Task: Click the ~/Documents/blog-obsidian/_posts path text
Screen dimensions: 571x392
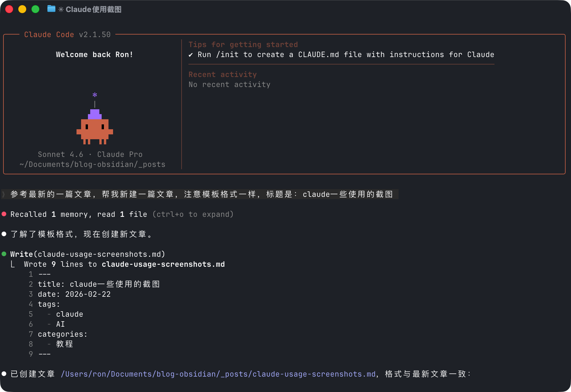Action: [x=93, y=164]
